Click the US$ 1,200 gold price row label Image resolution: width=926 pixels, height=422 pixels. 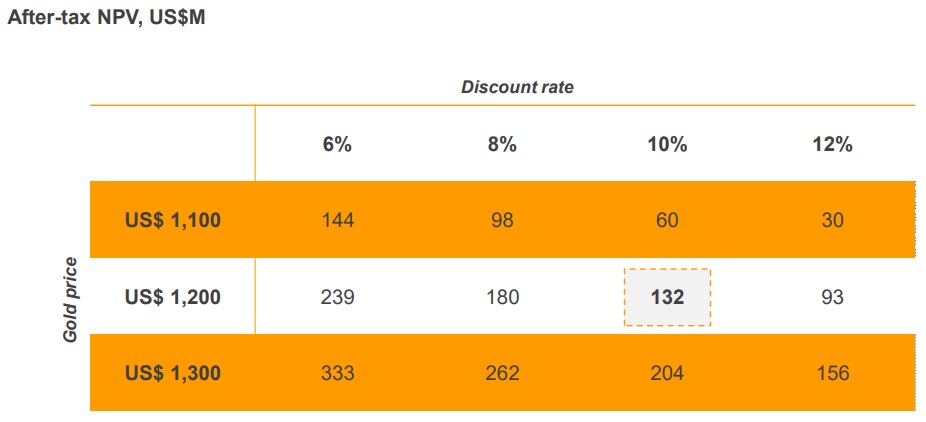point(173,297)
